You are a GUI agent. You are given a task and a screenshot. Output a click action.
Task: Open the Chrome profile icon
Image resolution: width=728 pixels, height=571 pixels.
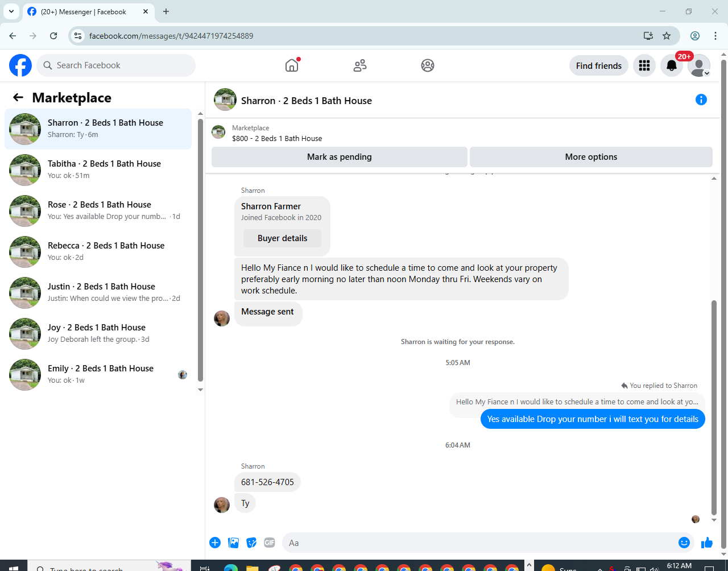[x=695, y=36]
